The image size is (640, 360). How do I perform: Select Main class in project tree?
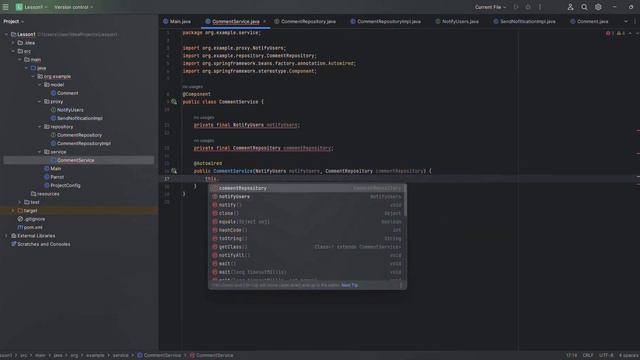click(x=52, y=169)
